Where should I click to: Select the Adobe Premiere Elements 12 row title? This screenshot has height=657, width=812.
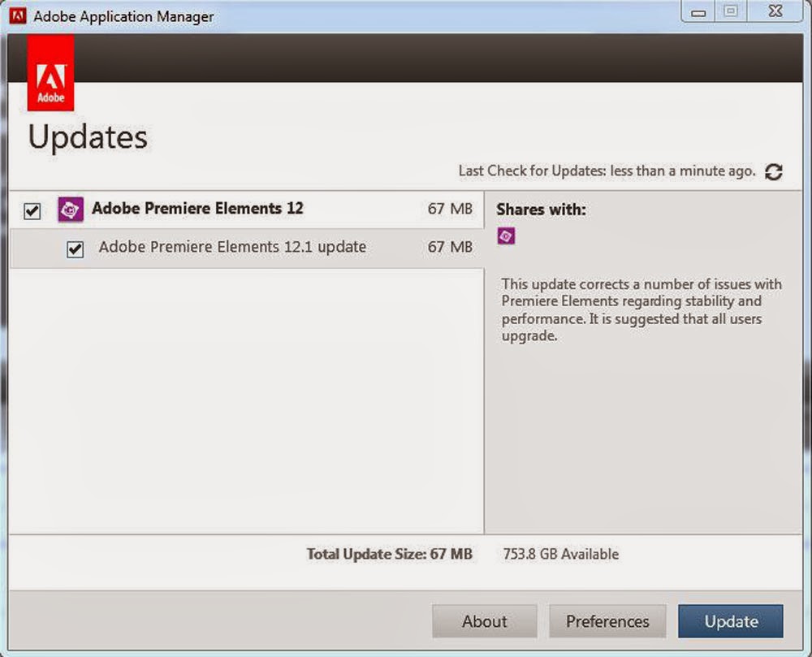pyautogui.click(x=197, y=208)
